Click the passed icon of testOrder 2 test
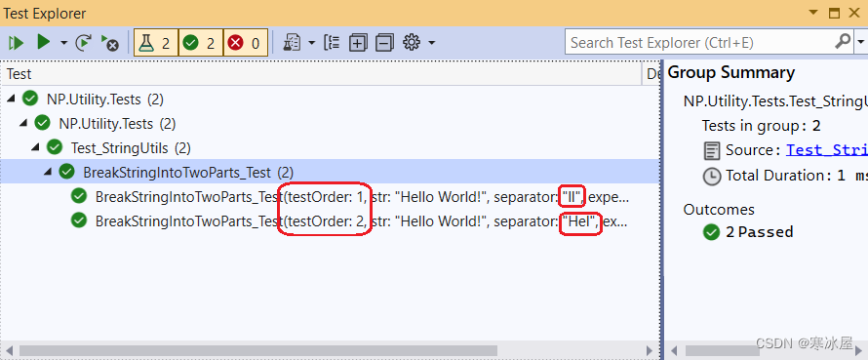Viewport: 868px width, 360px height. [x=79, y=220]
